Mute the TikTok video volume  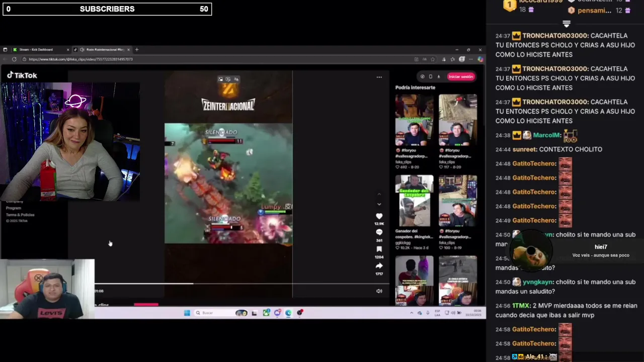[x=379, y=291]
